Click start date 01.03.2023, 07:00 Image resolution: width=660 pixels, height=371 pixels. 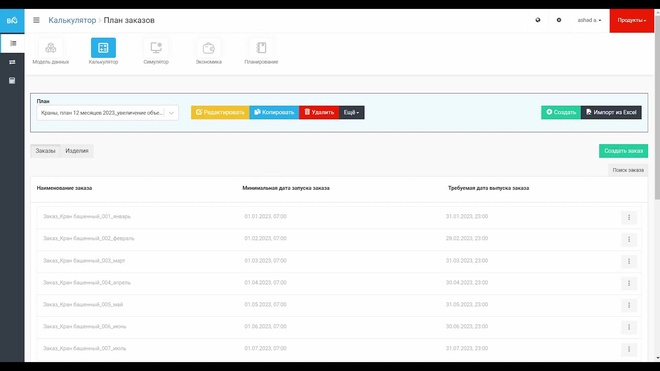[x=265, y=261]
